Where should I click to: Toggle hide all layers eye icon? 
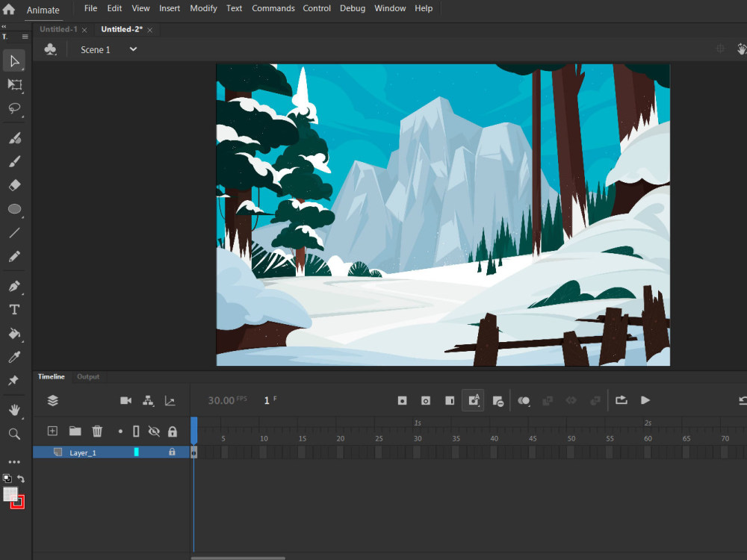[154, 432]
